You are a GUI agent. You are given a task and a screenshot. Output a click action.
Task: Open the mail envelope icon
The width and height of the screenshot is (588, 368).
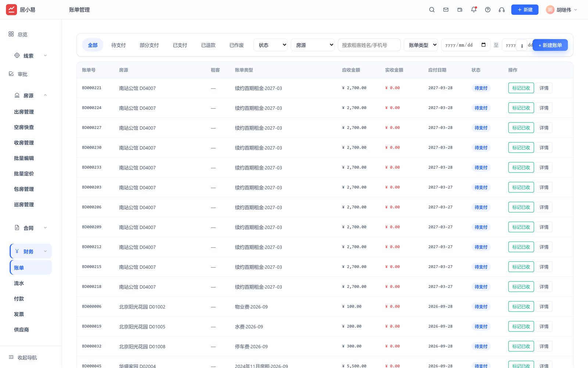(446, 10)
